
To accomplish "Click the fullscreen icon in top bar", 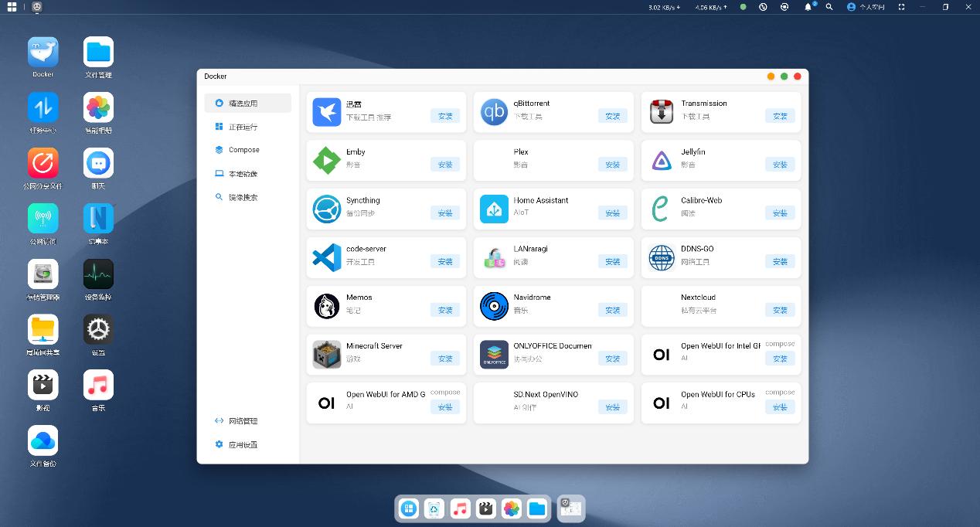I will pyautogui.click(x=902, y=7).
